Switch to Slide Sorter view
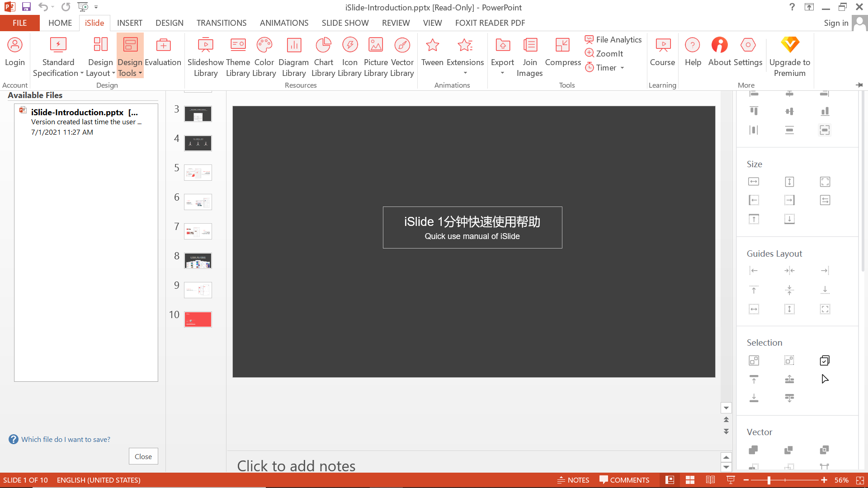Screen dimensions: 868x488 [690, 480]
